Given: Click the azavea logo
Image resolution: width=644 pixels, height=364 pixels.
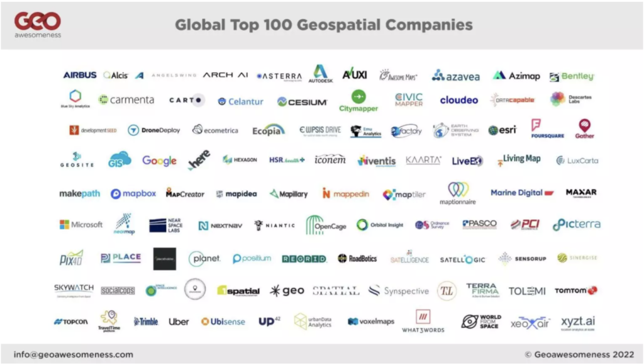Looking at the screenshot, I should 456,76.
